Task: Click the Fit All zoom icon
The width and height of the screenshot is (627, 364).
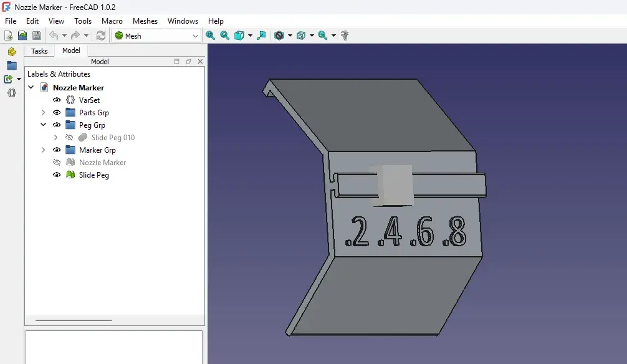Action: (x=210, y=36)
